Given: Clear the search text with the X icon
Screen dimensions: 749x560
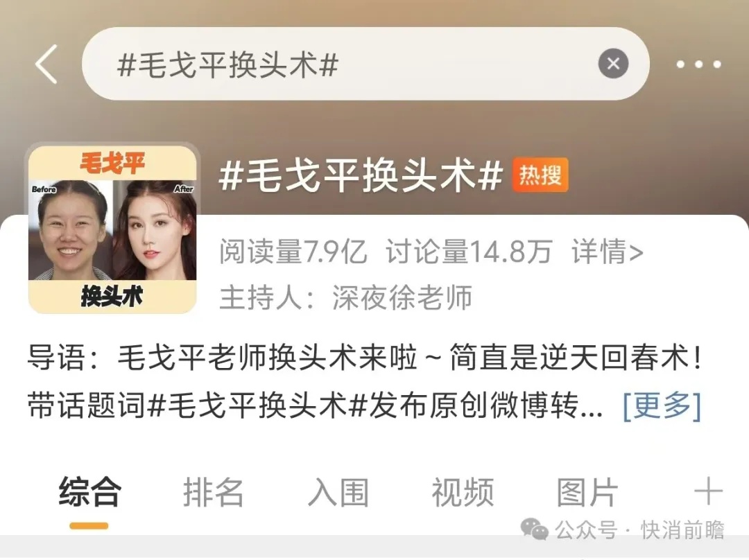Looking at the screenshot, I should coord(613,64).
